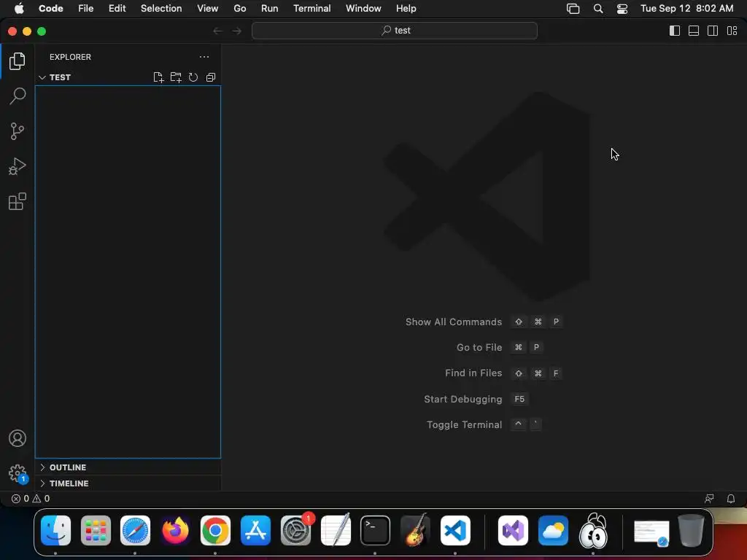Open the feedback icon in status bar
The height and width of the screenshot is (560, 747).
coord(709,499)
